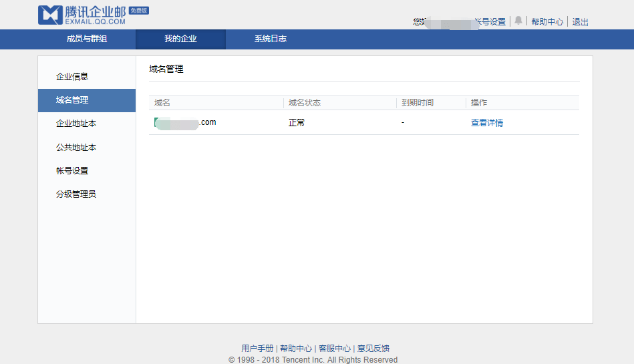Click 查看详情 link for the domain

[487, 122]
